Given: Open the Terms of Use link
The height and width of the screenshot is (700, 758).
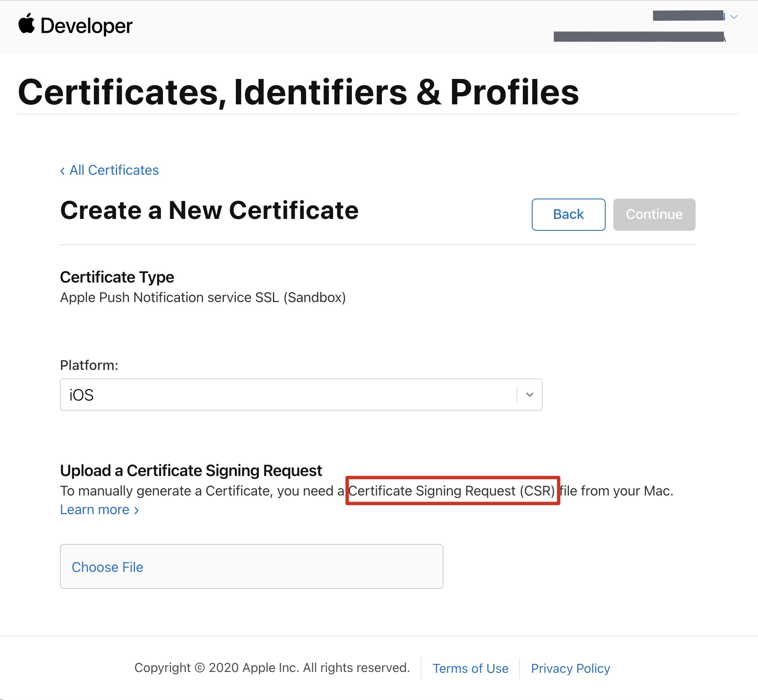Looking at the screenshot, I should coord(470,668).
